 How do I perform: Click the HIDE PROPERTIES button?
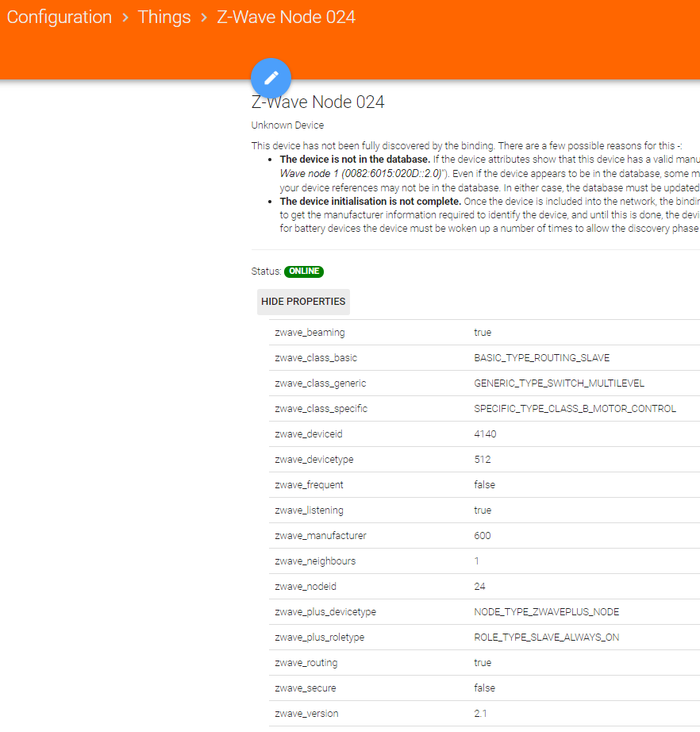303,302
